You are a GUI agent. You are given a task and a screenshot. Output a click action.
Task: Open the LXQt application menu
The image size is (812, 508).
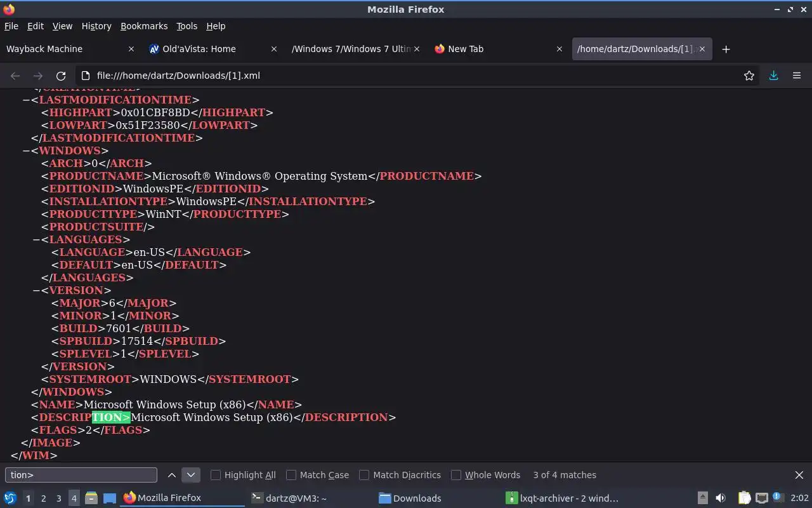(x=10, y=498)
